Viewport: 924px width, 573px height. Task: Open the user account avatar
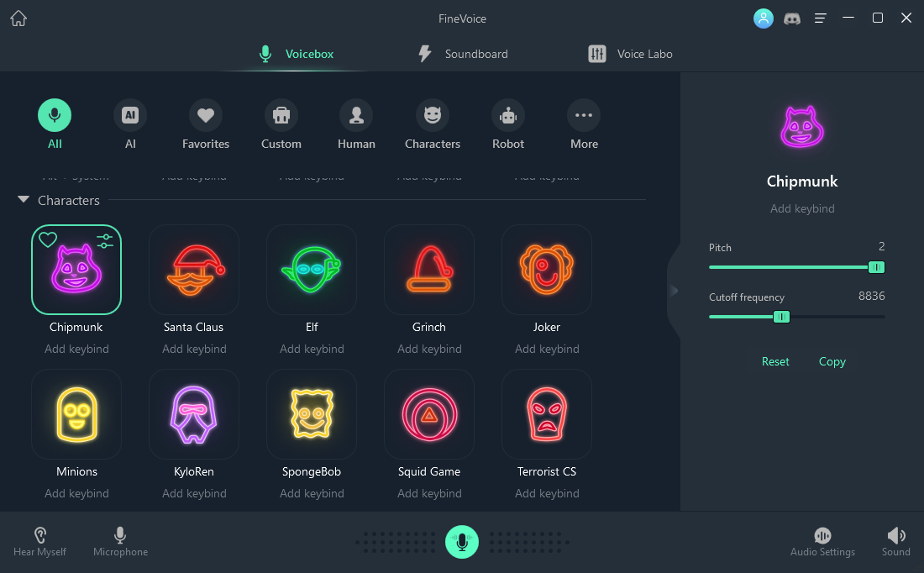click(x=763, y=18)
